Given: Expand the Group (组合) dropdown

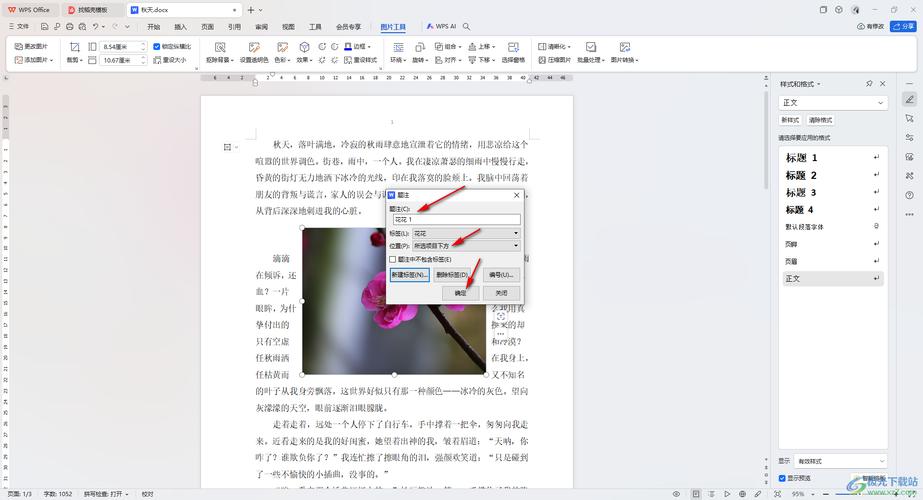Looking at the screenshot, I should [459, 47].
